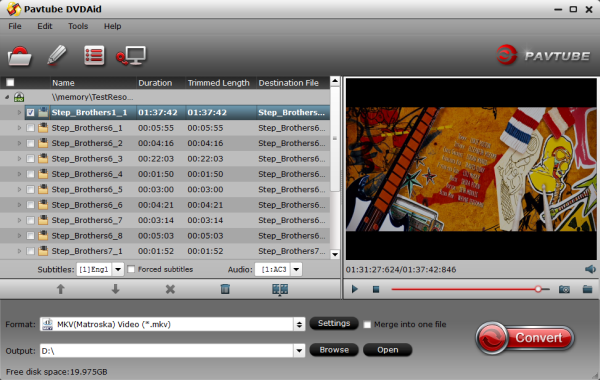600x380 pixels.
Task: Click the monitor search toolbar icon
Action: click(x=131, y=56)
